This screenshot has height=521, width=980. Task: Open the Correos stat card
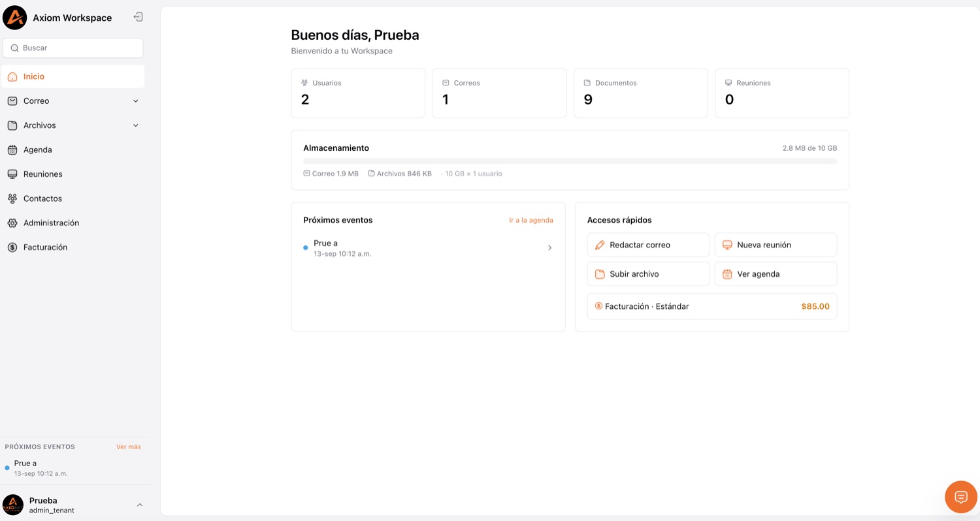499,93
